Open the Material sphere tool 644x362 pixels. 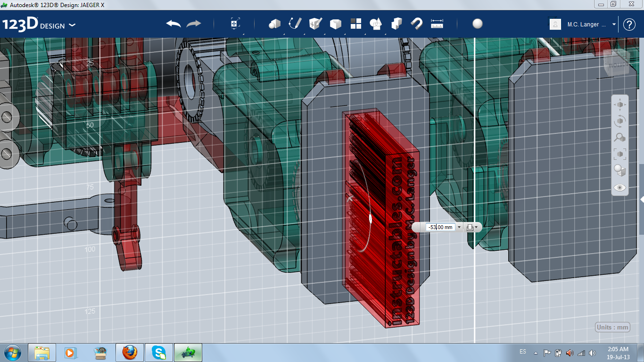click(x=478, y=24)
